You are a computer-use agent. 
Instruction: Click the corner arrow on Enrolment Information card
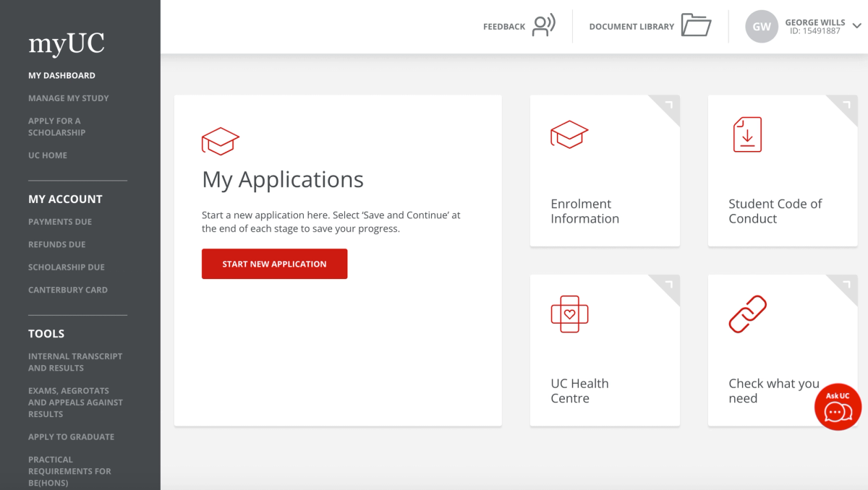point(668,106)
